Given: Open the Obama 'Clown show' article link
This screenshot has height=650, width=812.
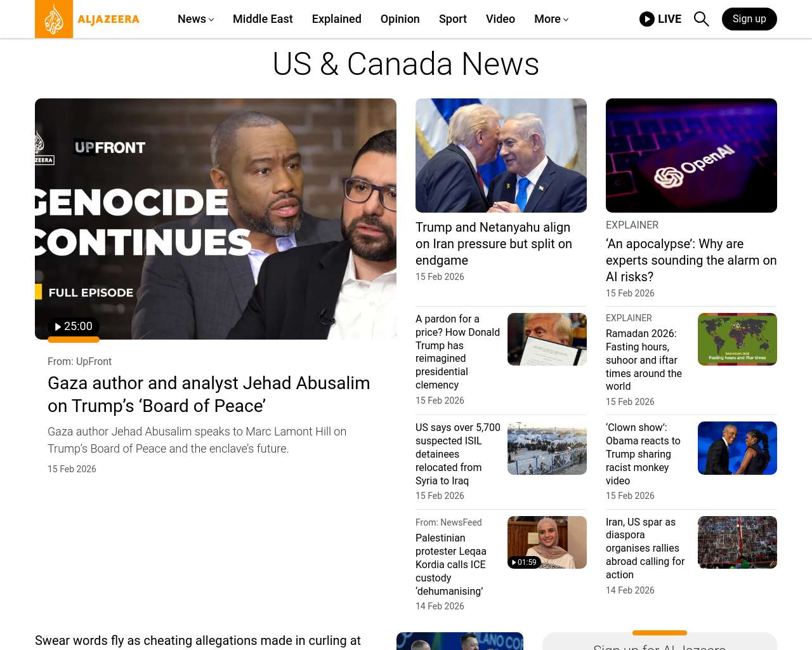Looking at the screenshot, I should pyautogui.click(x=643, y=454).
